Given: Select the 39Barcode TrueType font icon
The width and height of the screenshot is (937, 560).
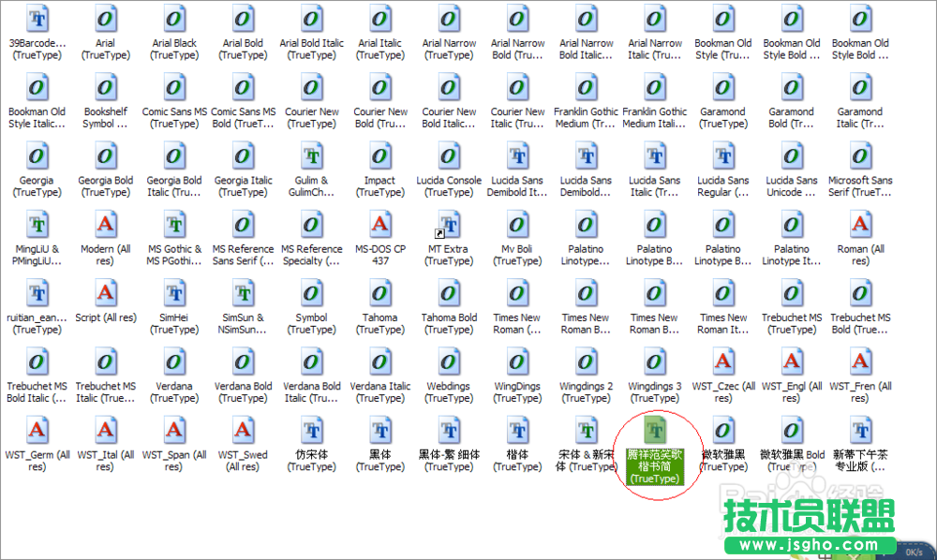Looking at the screenshot, I should tap(37, 21).
